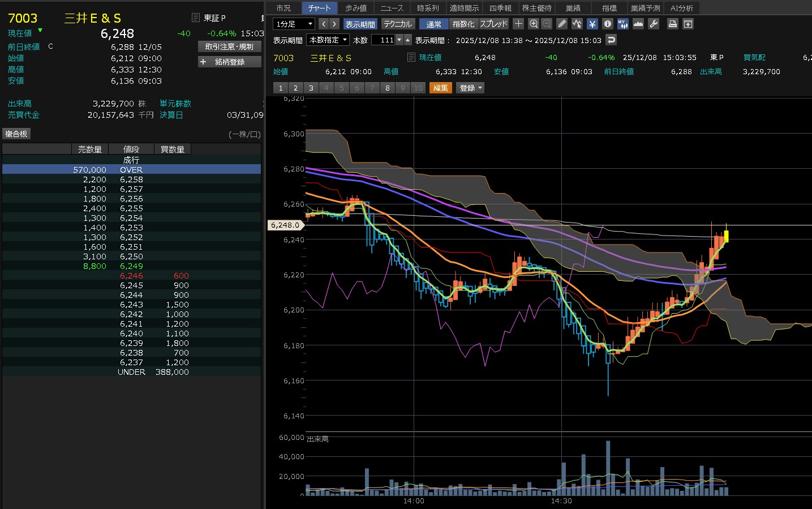Switch to the ニュース tab
812x509 pixels.
pyautogui.click(x=392, y=8)
